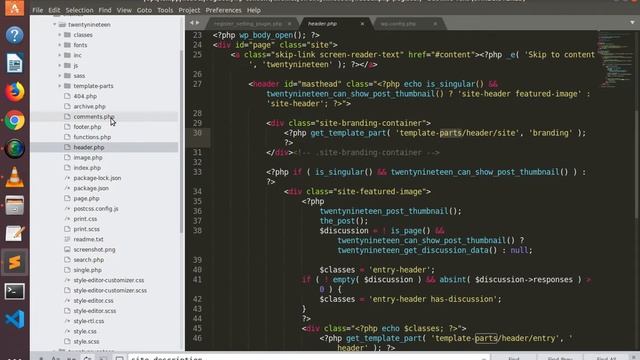Open comments.php in the sidebar
640x360 pixels.
(x=93, y=116)
